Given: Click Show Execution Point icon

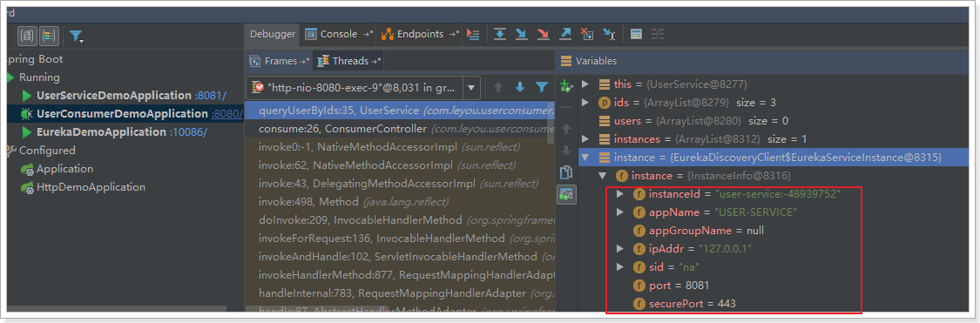Looking at the screenshot, I should pos(474,34).
